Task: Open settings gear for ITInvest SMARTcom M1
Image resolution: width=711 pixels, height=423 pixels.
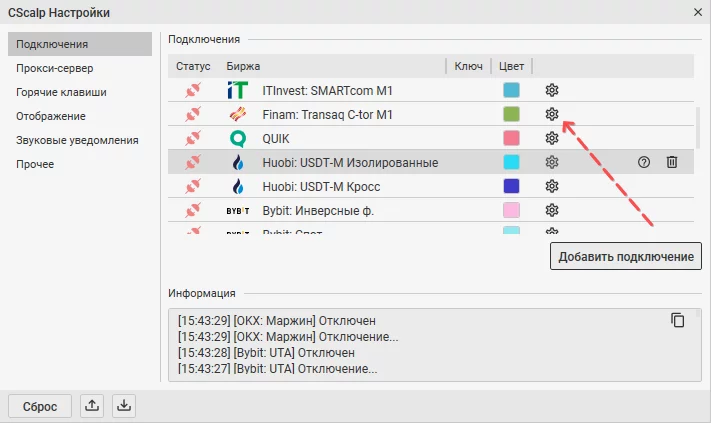Action: coord(551,90)
